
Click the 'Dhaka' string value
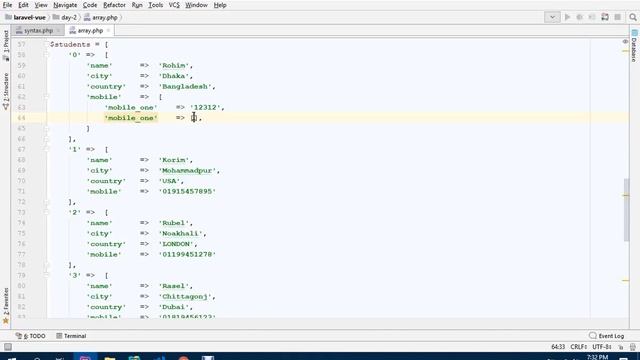coord(174,76)
